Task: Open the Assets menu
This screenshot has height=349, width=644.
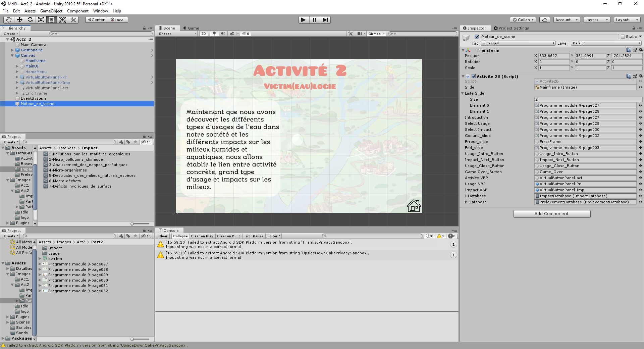Action: pos(30,11)
